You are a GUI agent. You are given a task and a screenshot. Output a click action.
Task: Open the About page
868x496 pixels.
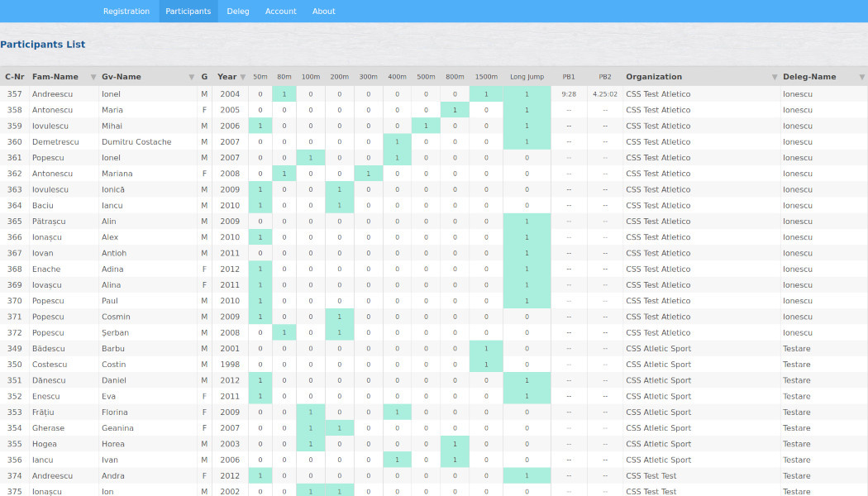click(324, 12)
